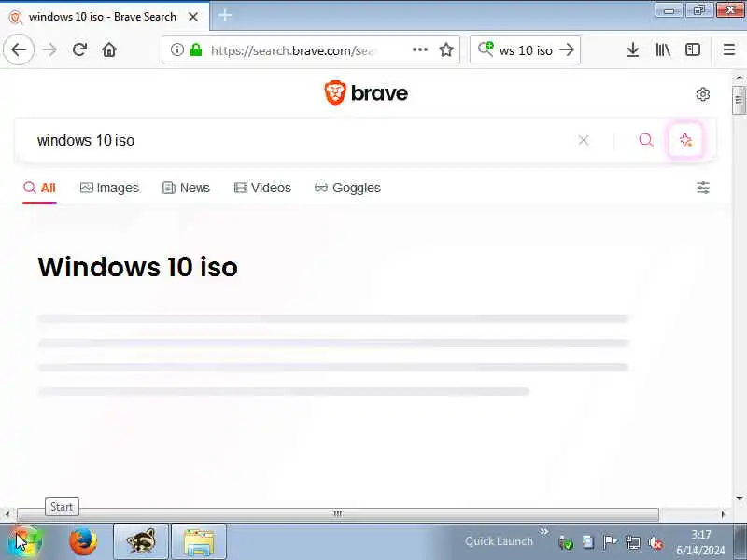The width and height of the screenshot is (747, 560).
Task: Open Brave Search settings gear
Action: click(703, 94)
